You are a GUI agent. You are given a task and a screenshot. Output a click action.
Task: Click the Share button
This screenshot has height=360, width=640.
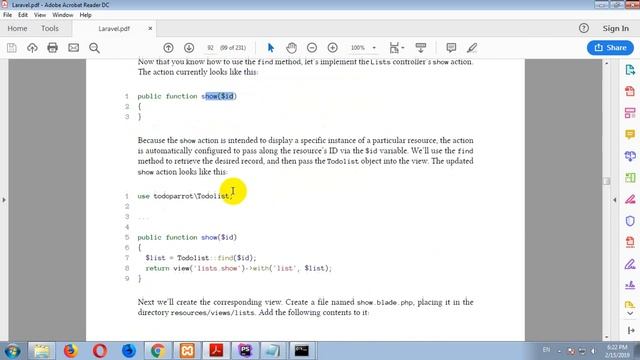610,48
